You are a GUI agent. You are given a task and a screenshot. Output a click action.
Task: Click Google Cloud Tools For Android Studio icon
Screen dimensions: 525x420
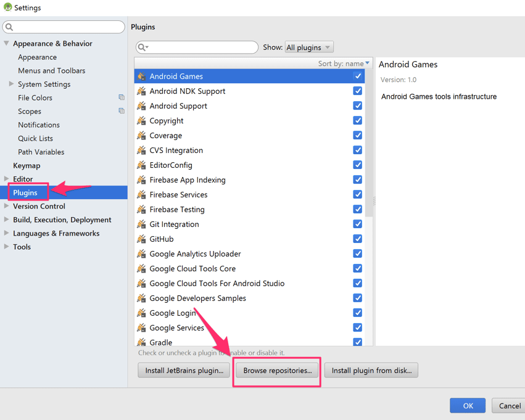click(x=142, y=283)
